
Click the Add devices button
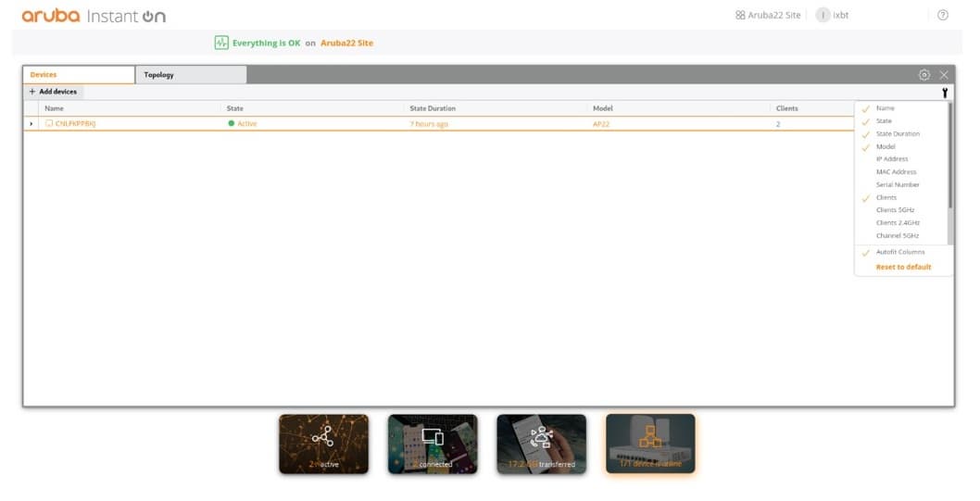tap(53, 91)
